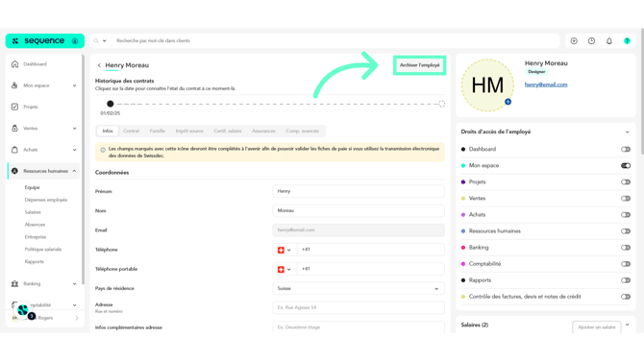Switch to the Assurances tab
The width and height of the screenshot is (644, 361).
pos(263,131)
